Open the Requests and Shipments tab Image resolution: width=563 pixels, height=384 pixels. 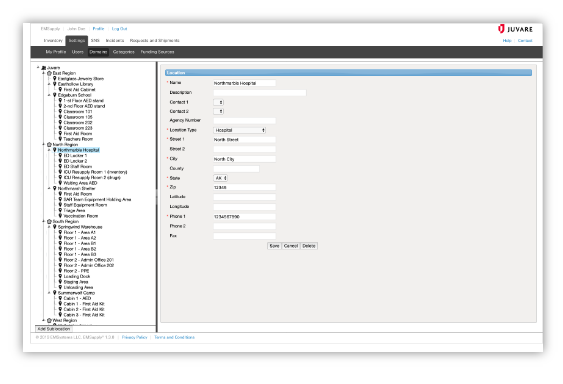[x=155, y=41]
